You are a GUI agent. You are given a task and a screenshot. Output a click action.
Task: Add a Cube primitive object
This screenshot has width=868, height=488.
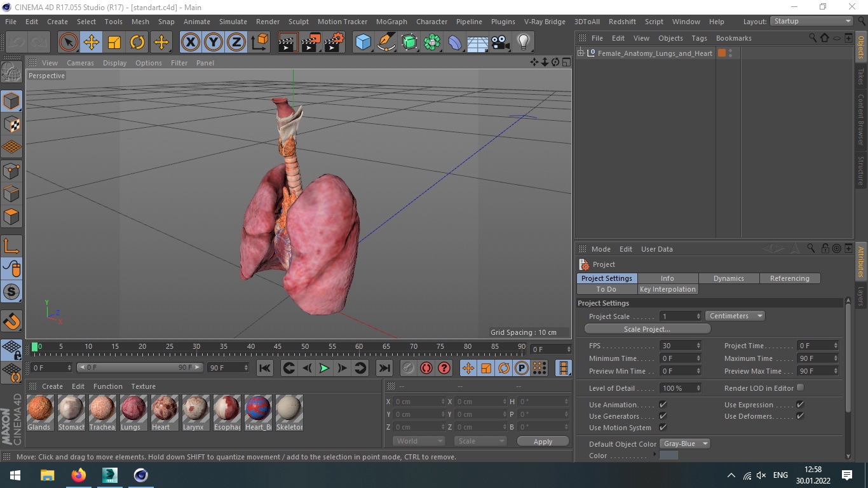pos(363,43)
